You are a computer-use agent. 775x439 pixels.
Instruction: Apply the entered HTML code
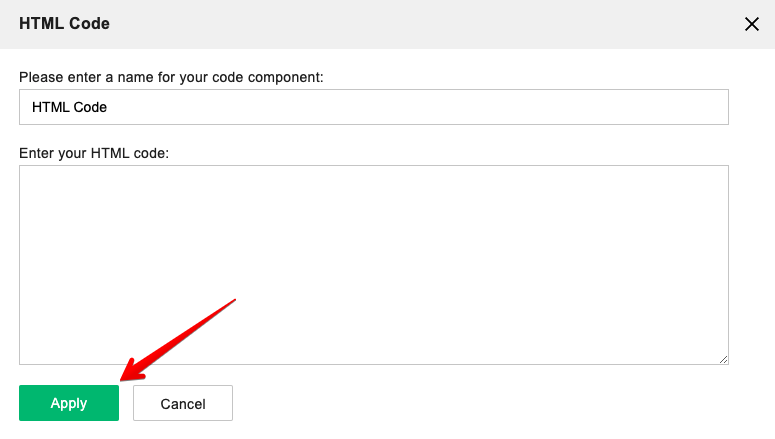[69, 403]
